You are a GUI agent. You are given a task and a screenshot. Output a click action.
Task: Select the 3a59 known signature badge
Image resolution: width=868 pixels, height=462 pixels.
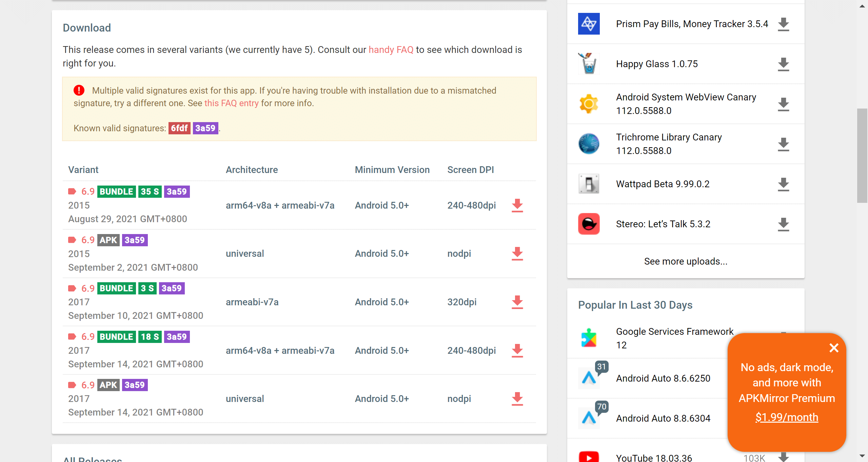tap(205, 128)
